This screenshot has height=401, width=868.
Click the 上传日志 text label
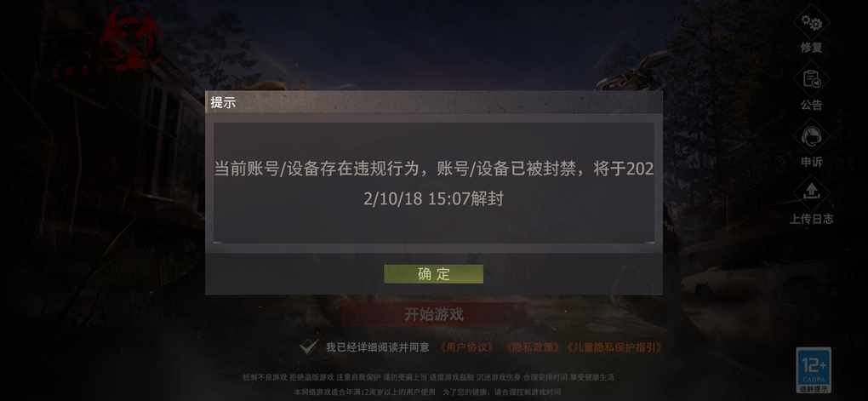[x=812, y=219]
